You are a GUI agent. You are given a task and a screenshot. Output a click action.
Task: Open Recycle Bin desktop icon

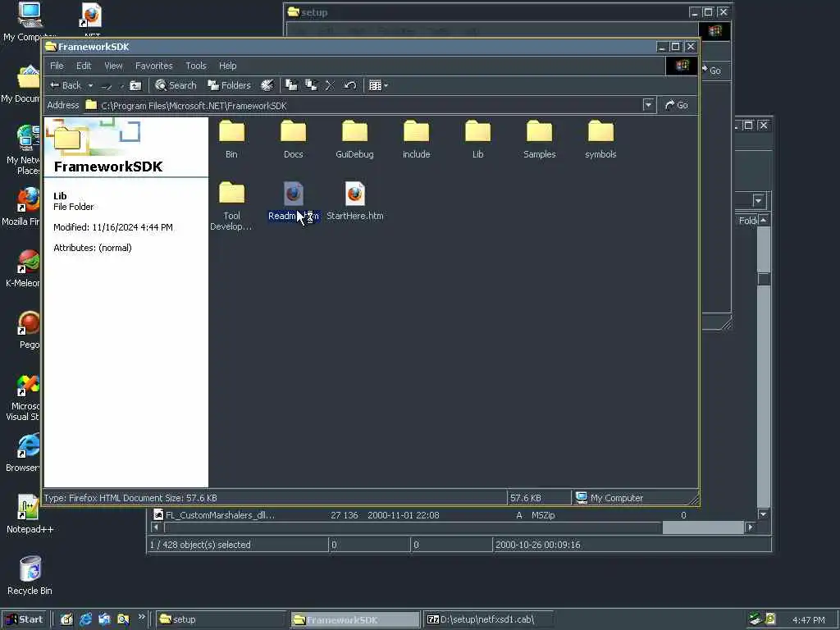[30, 575]
